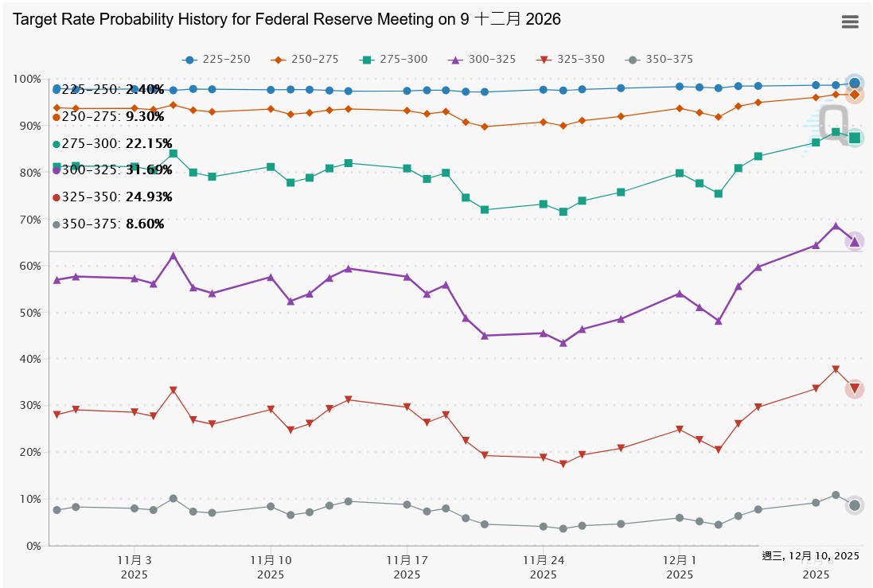Click the 週三, 12月 10, 2025 crosshair label
873x588 pixels.
pos(810,555)
